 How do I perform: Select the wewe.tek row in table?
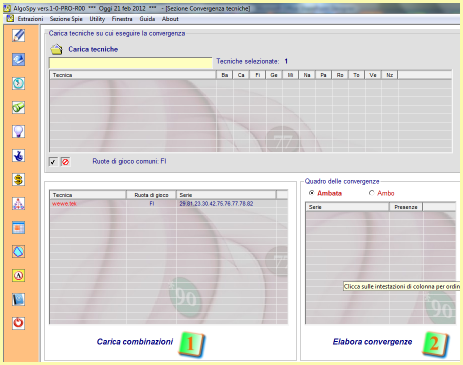coord(168,204)
